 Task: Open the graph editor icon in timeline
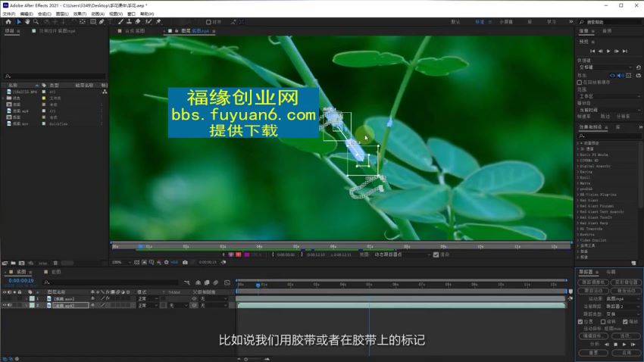[227, 282]
